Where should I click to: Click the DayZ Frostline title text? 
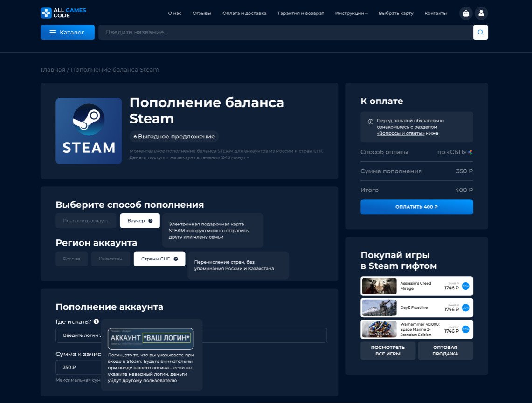(x=414, y=307)
